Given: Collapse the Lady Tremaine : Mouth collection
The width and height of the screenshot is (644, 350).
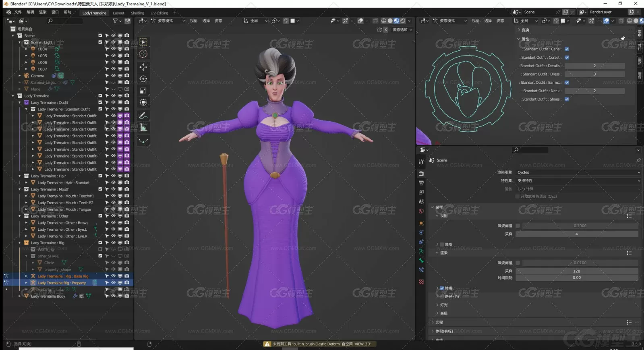Looking at the screenshot, I should [20, 189].
